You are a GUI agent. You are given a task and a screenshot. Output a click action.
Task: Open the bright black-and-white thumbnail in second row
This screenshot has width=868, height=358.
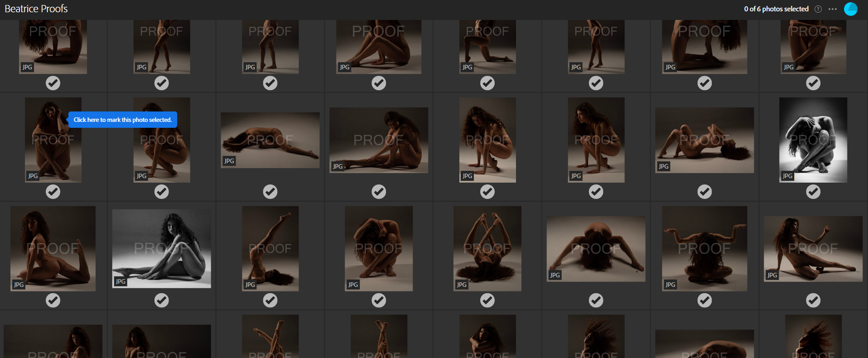(x=813, y=140)
